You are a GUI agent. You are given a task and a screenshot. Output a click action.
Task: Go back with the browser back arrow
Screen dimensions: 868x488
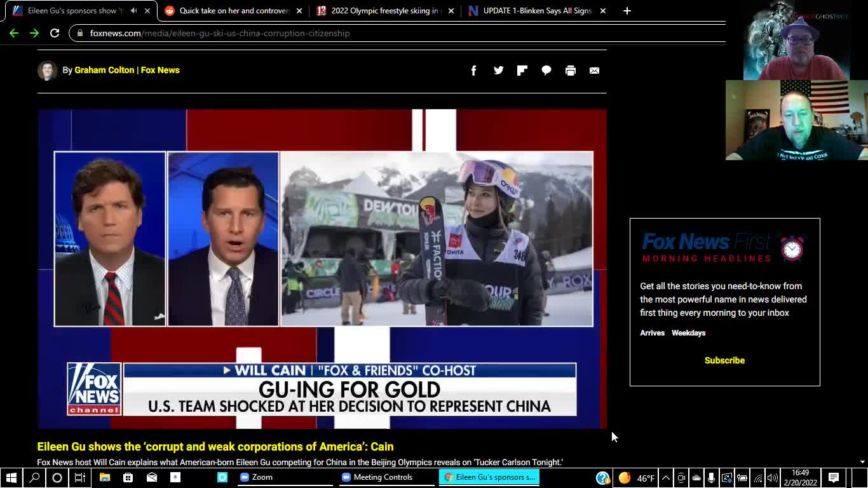click(14, 33)
